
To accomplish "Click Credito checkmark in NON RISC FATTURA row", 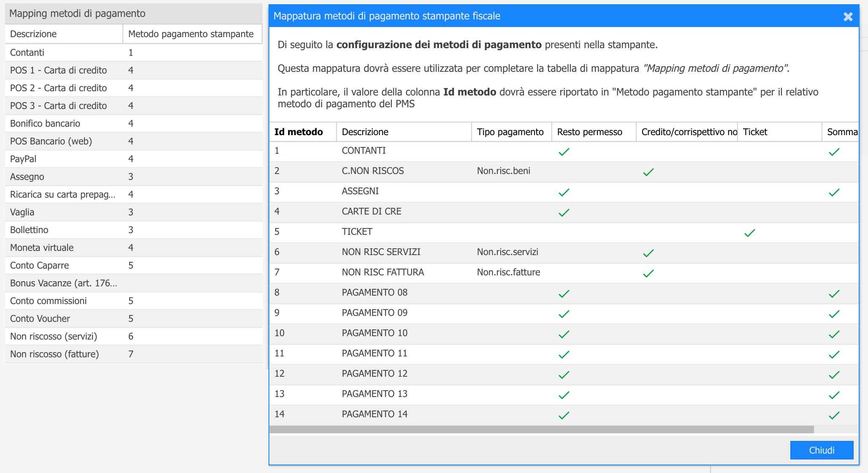I will click(x=648, y=273).
